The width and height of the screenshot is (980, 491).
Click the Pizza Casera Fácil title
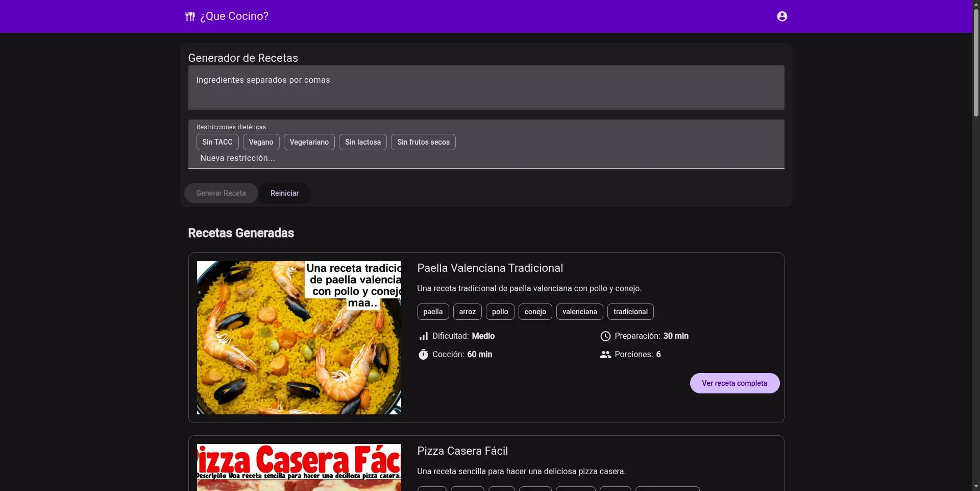tap(462, 451)
